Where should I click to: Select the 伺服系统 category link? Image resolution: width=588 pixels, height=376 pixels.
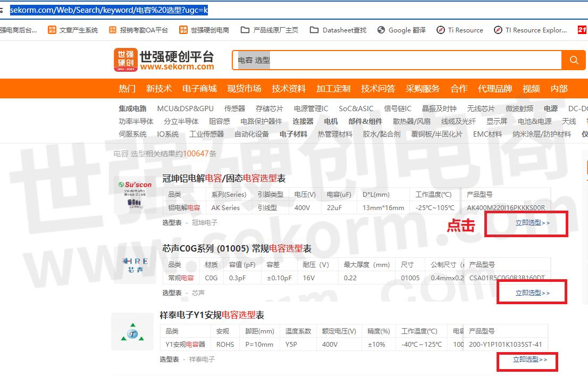tap(133, 134)
